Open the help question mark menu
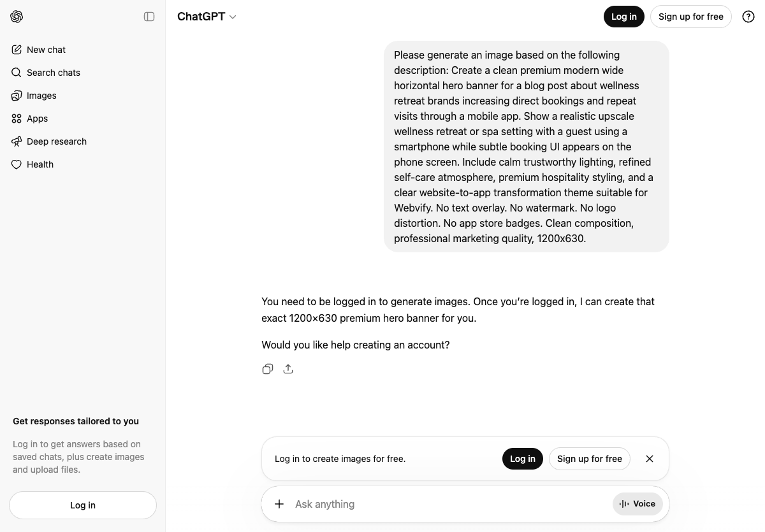Screen dimensions: 765x532 tap(748, 17)
